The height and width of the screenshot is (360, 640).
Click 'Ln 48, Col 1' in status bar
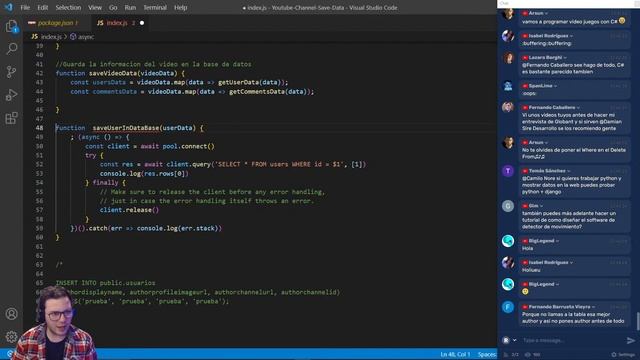(455, 354)
